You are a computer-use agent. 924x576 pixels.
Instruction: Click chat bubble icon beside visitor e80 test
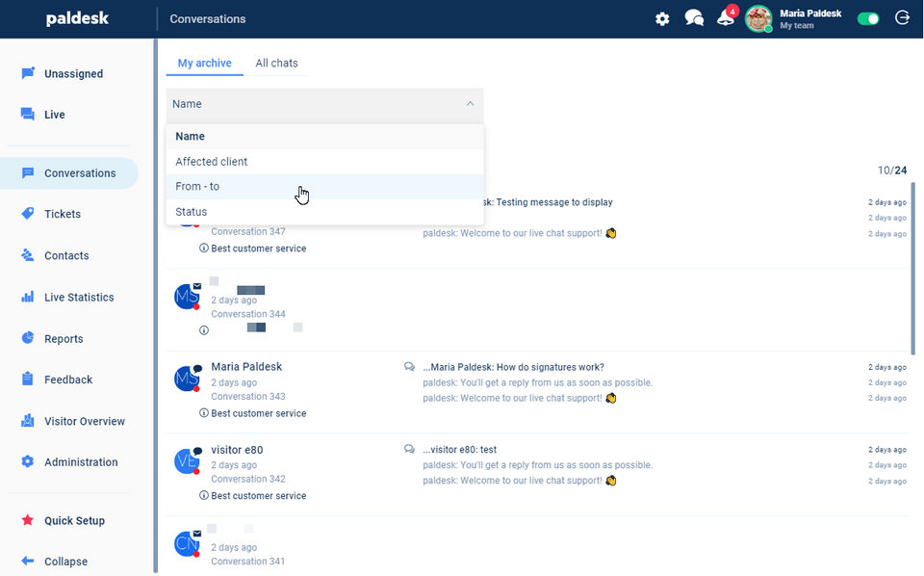409,449
